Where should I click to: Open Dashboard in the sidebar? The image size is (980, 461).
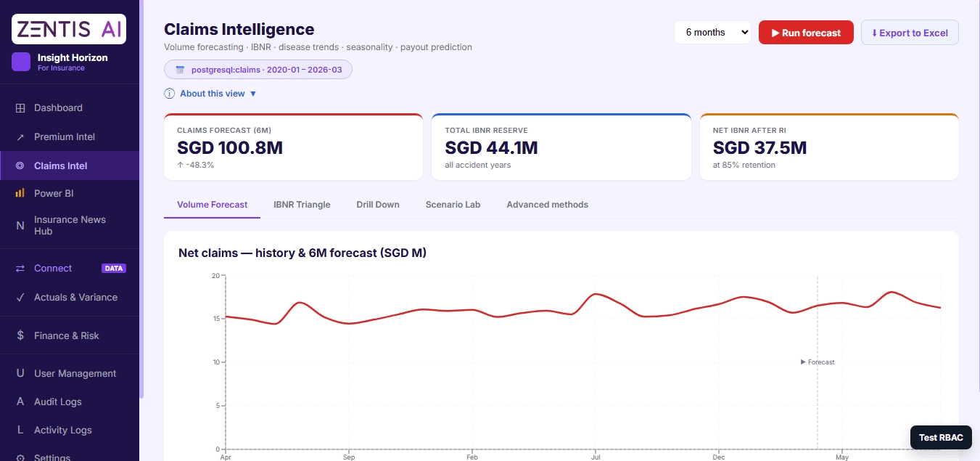coord(70,108)
